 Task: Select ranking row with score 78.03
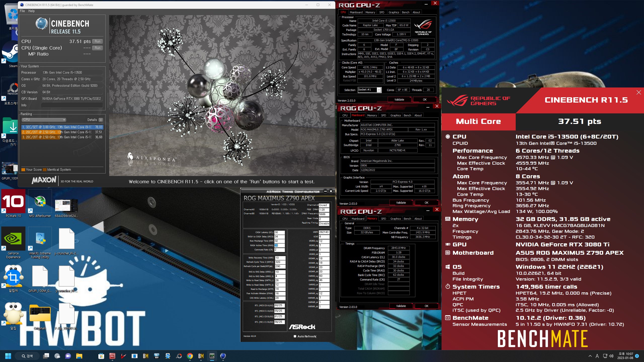(62, 127)
